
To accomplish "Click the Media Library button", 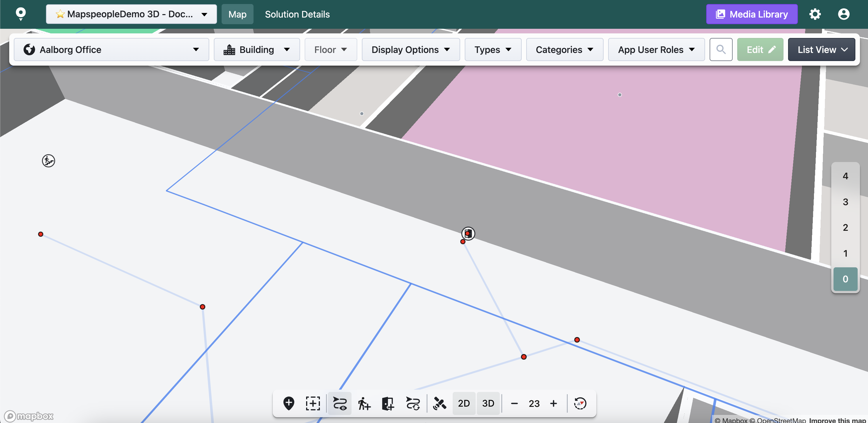I will point(751,14).
